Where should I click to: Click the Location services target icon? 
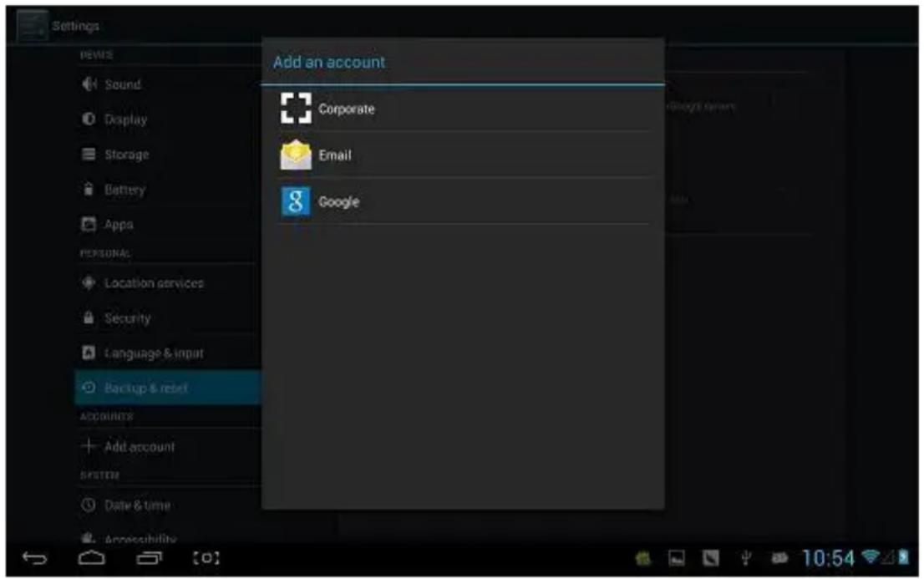coord(89,282)
